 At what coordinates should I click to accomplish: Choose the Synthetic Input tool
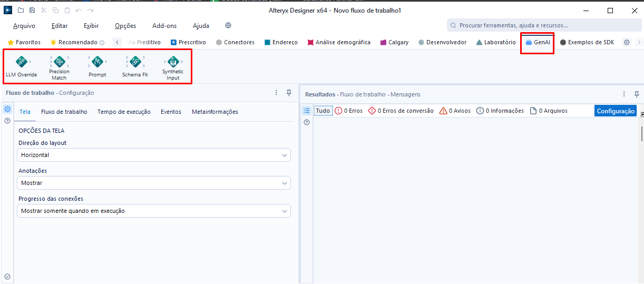tap(173, 62)
